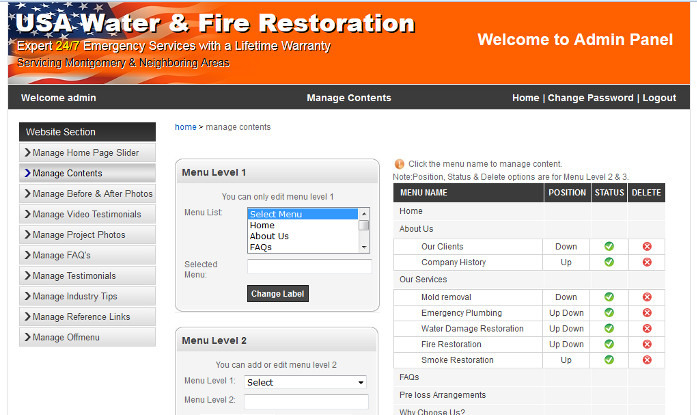Toggle status of Emergency Plumbing
697x415 pixels.
609,313
